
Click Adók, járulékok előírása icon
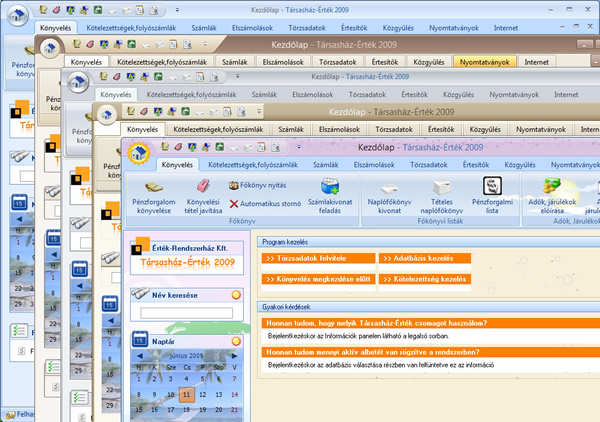tap(552, 196)
